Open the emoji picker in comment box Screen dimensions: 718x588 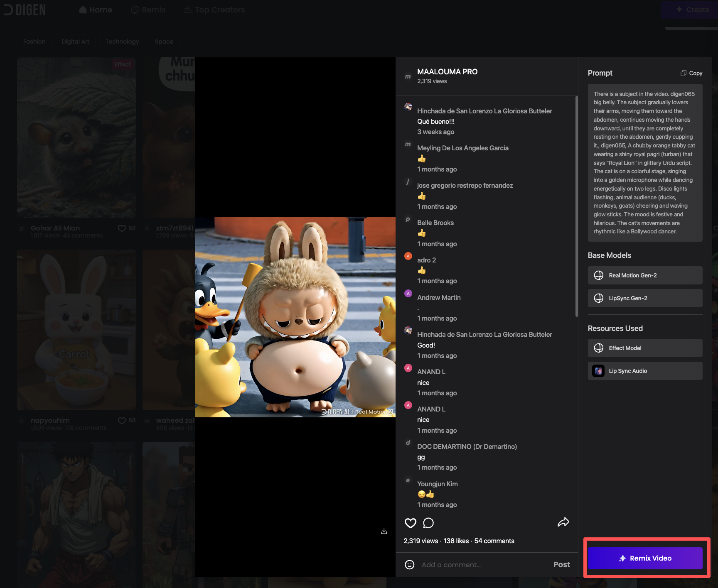coord(410,565)
